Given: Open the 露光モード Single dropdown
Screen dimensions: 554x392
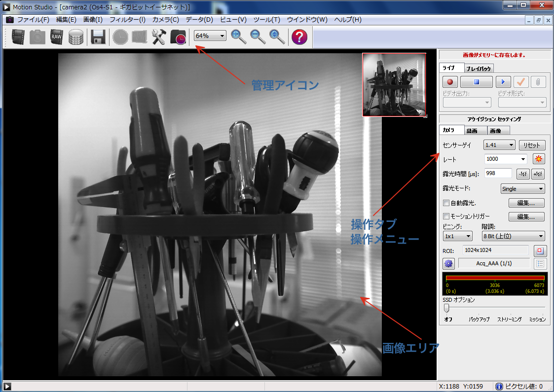Looking at the screenshot, I should point(523,189).
